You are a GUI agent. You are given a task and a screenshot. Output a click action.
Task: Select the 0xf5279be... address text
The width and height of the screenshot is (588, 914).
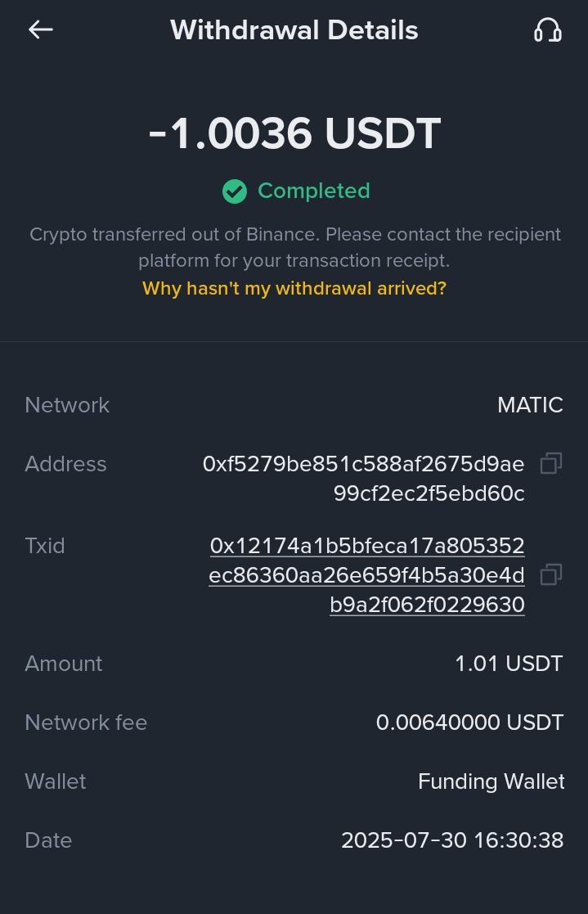pos(363,479)
